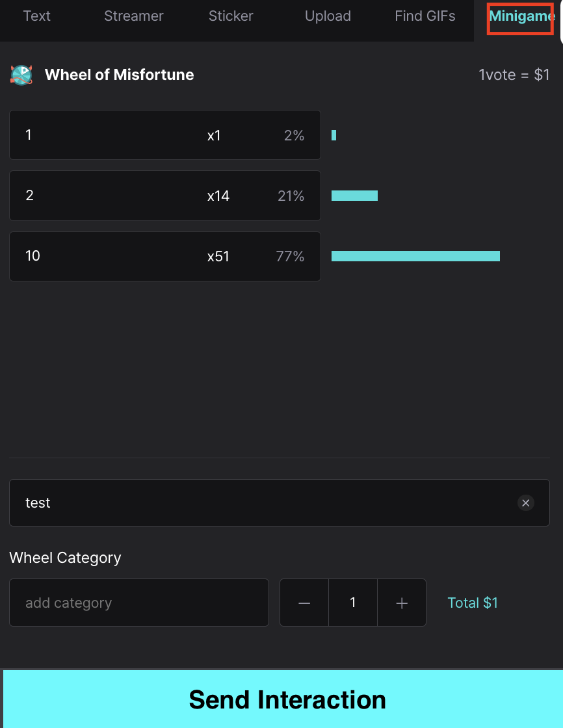Click the vote quantity value field
Image resolution: width=563 pixels, height=728 pixels.
pos(353,603)
